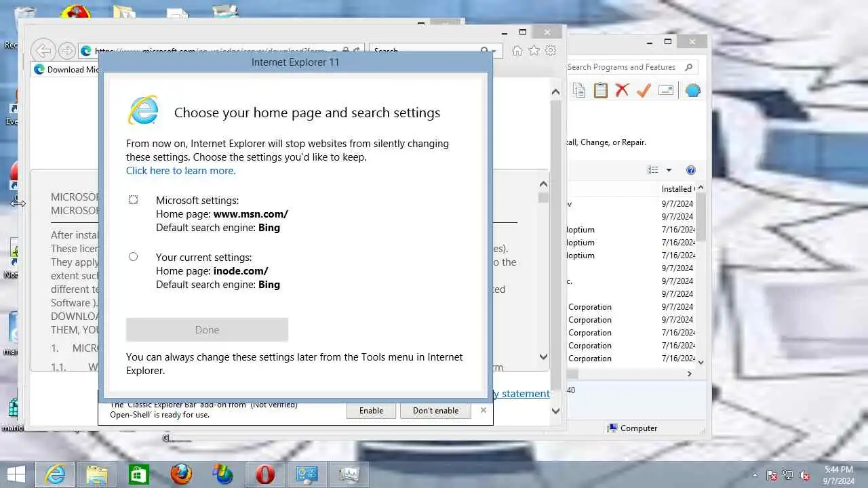Screen dimensions: 868x488
Task: Select the Microsoft settings radio option
Action: 133,200
